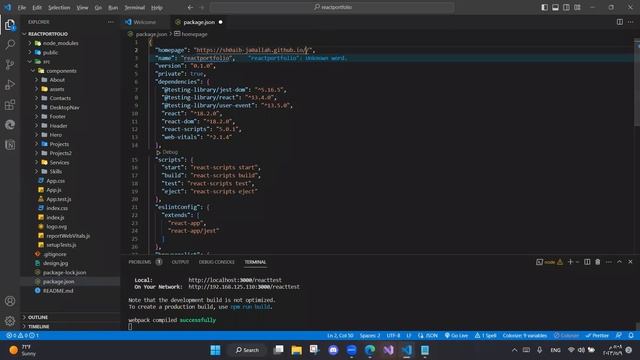Viewport: 640px width, 360px height.
Task: Click errors and warnings status indicator
Action: [22, 336]
